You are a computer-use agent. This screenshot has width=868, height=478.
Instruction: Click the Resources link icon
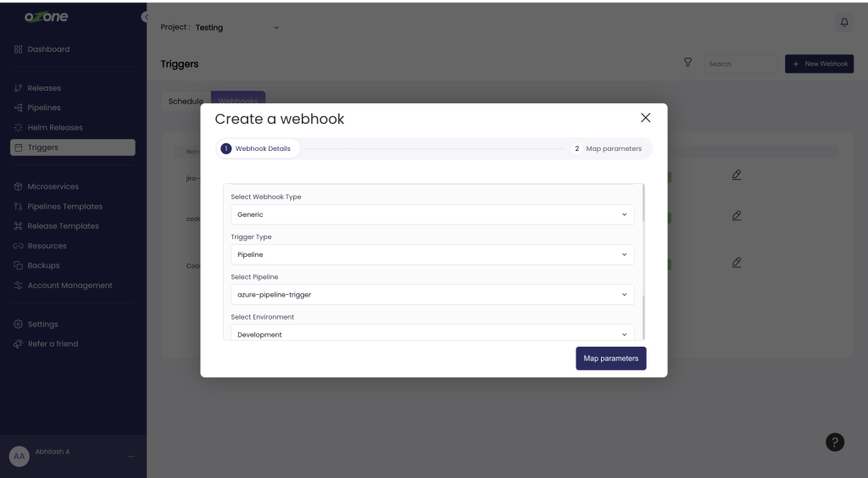[19, 246]
